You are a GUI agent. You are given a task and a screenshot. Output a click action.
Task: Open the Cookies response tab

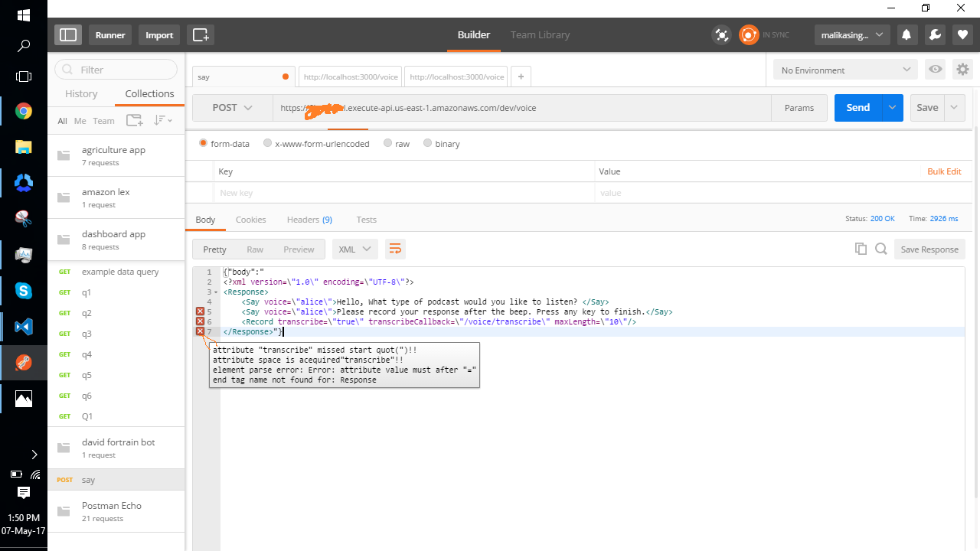click(x=251, y=220)
